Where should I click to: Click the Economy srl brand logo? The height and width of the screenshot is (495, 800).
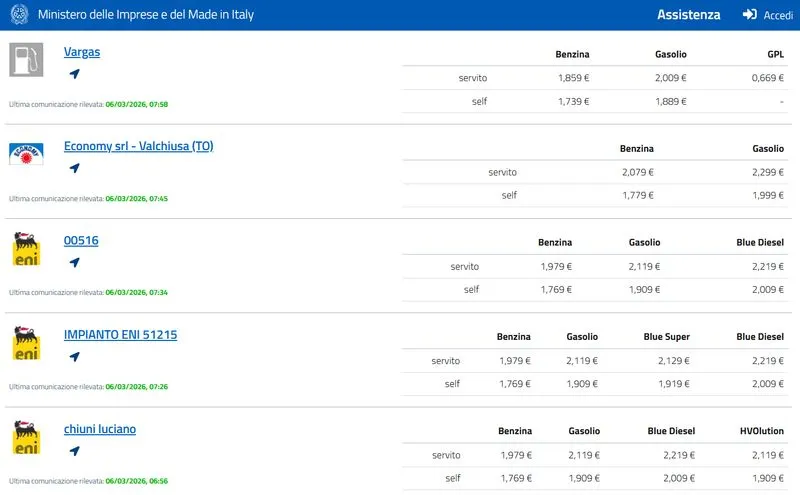[x=26, y=154]
